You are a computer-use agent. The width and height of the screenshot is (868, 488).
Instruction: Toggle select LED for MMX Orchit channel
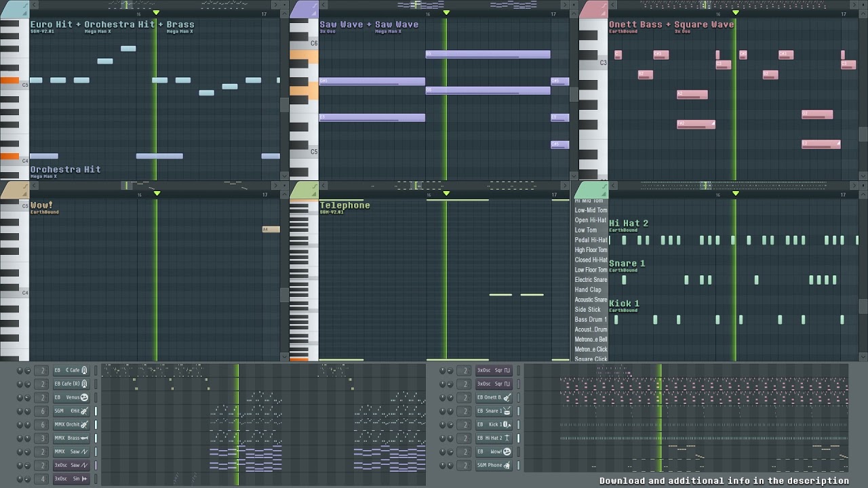[96, 424]
